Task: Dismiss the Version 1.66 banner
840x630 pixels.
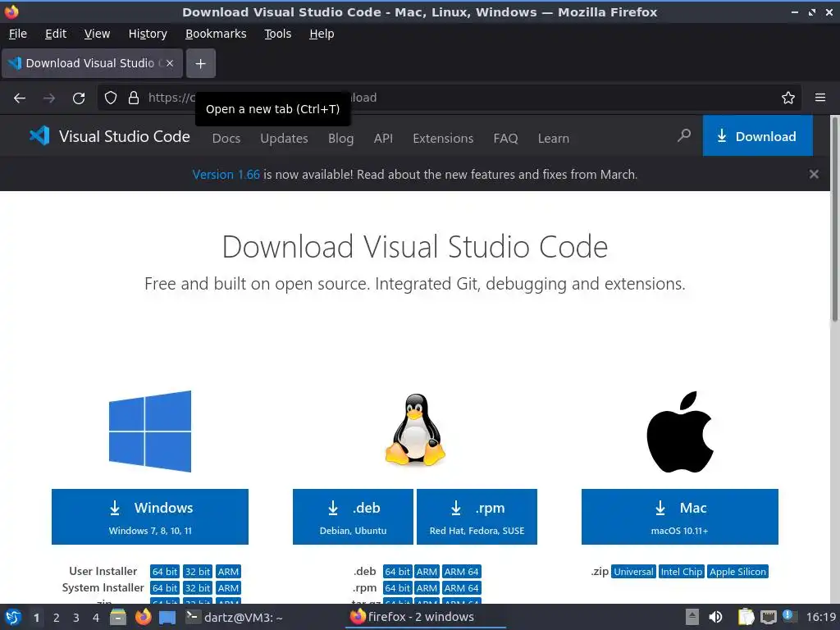Action: (x=814, y=174)
